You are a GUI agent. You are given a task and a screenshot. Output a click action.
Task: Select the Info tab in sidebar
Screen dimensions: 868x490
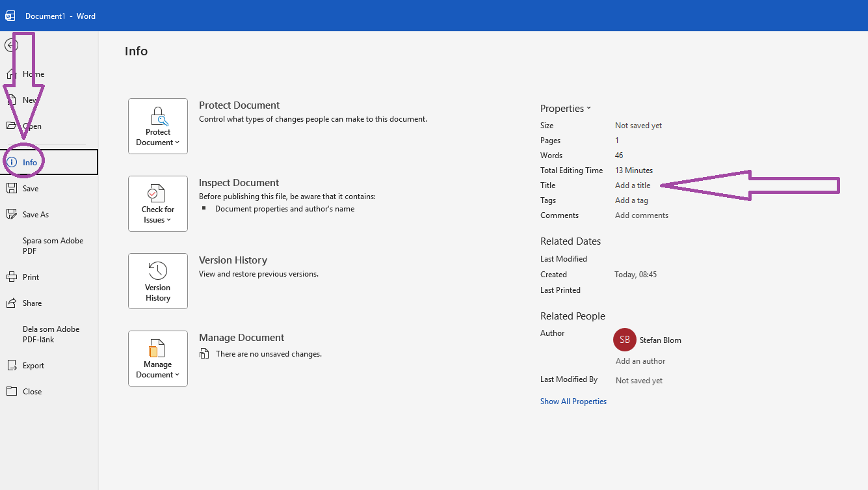(49, 162)
